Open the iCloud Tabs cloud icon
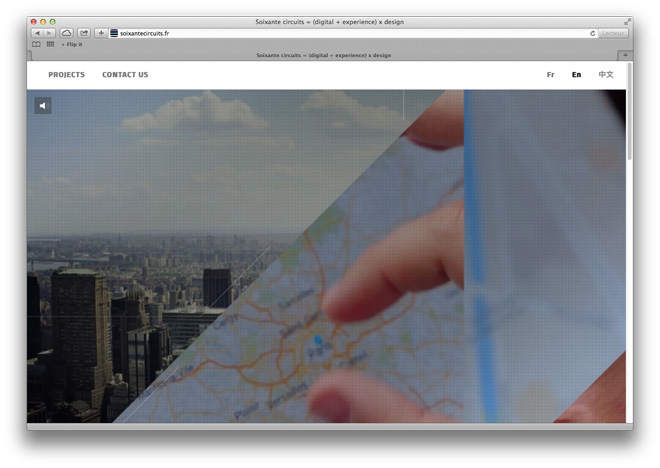This screenshot has height=468, width=660. coord(66,33)
